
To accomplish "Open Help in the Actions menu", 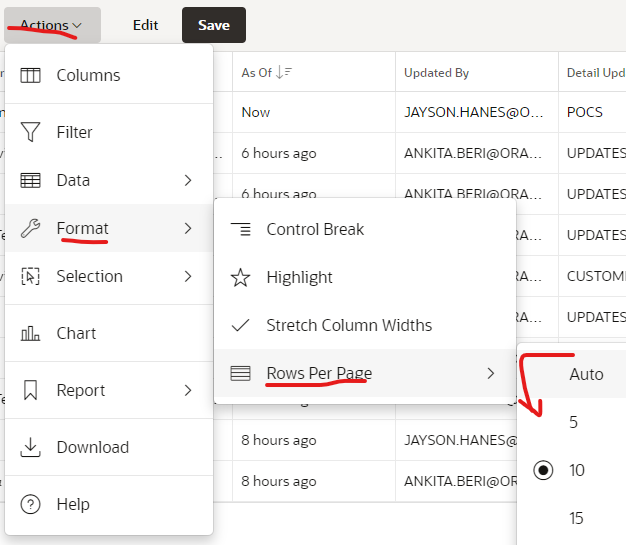I will click(x=109, y=504).
